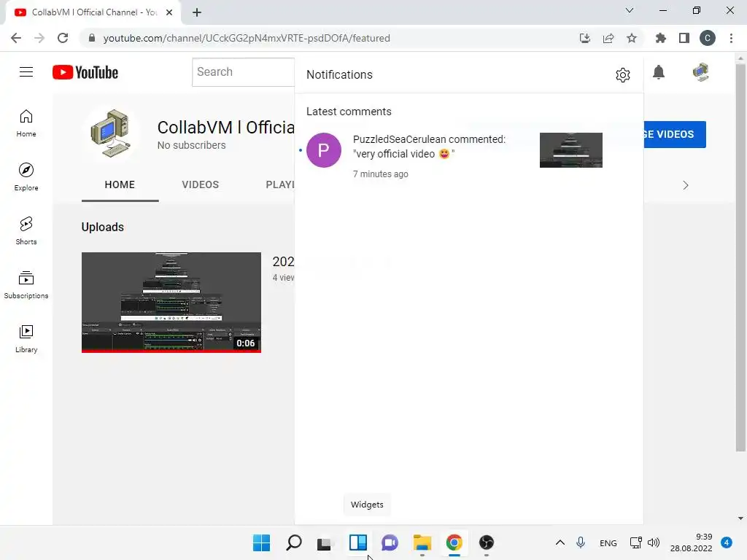Go to Home in the sidebar
This screenshot has height=560, width=747.
point(26,123)
